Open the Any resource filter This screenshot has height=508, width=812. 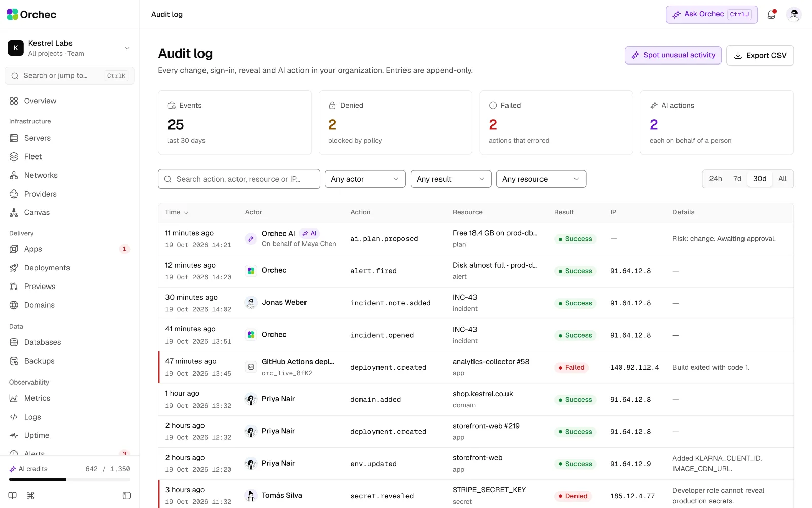coord(541,179)
